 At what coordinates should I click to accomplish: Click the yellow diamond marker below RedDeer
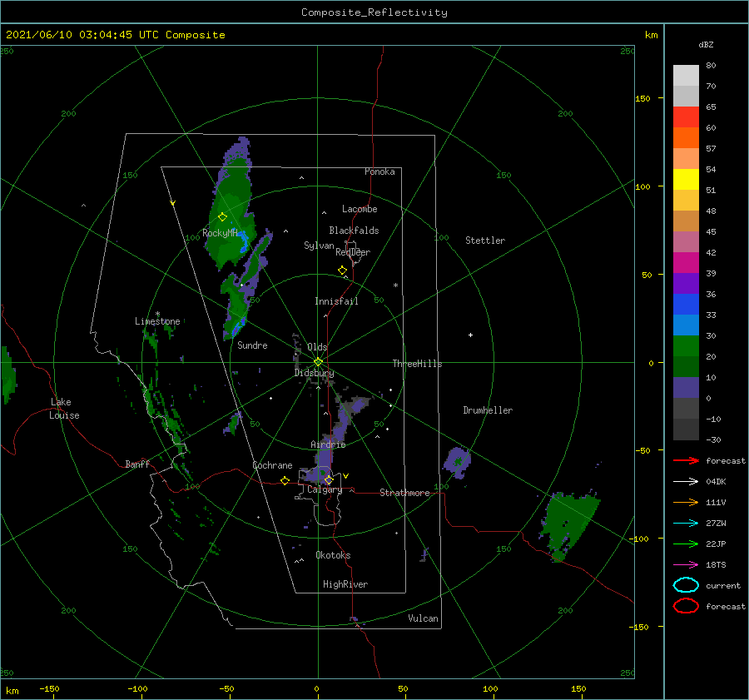[343, 270]
